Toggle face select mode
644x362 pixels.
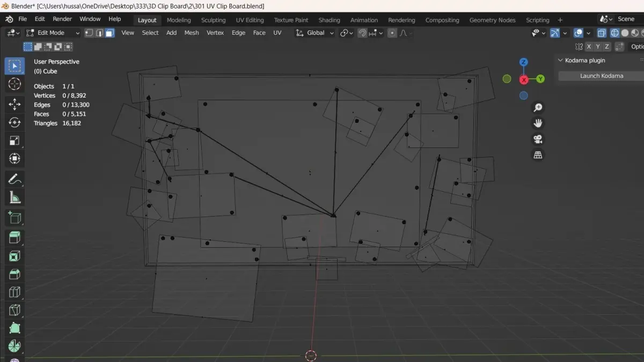pos(109,33)
